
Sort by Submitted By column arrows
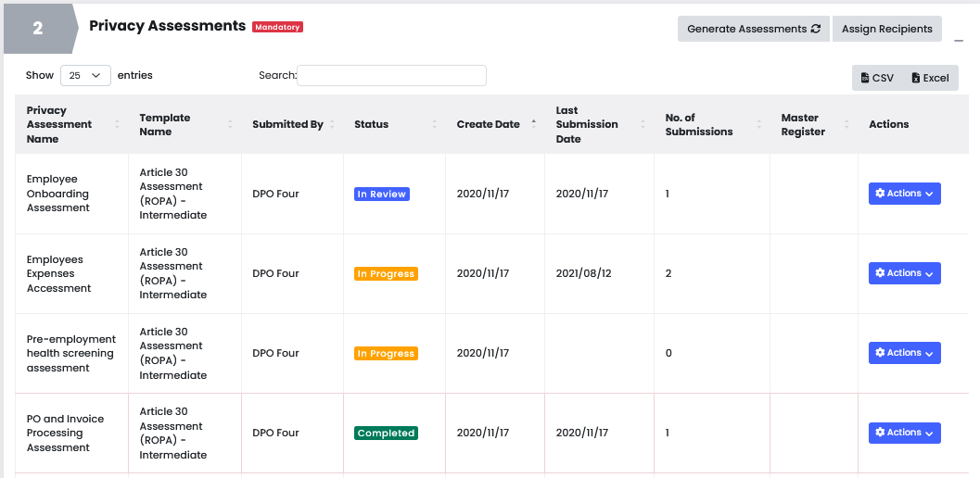pos(332,124)
